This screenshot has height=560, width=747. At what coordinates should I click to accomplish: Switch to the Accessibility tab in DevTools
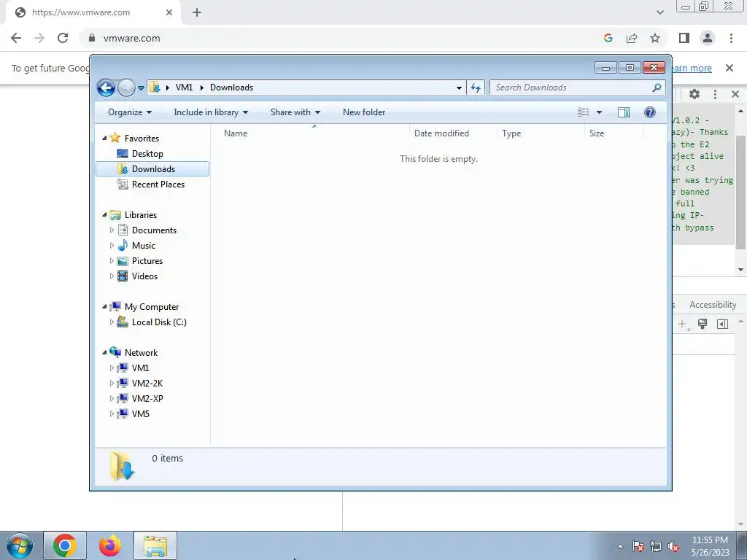tap(713, 305)
